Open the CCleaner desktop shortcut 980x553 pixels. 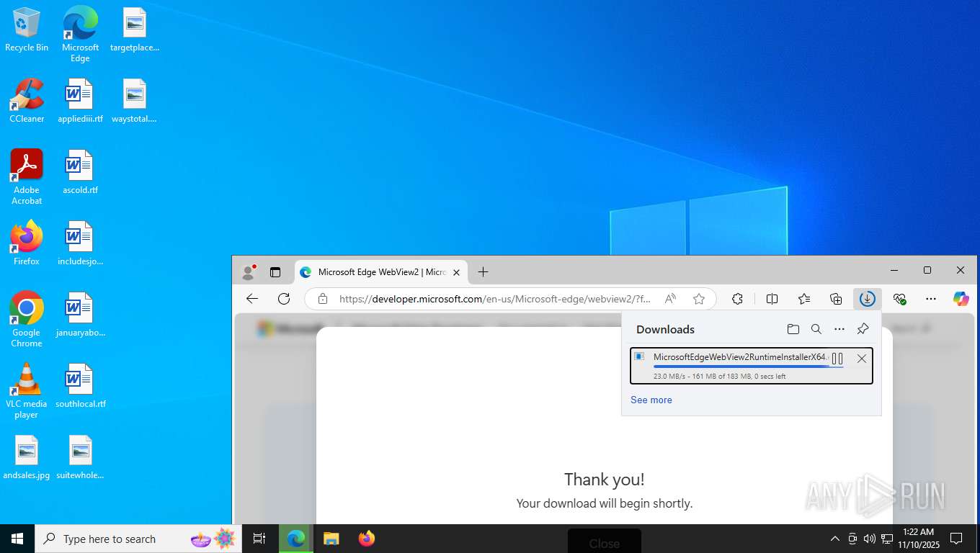[27, 101]
